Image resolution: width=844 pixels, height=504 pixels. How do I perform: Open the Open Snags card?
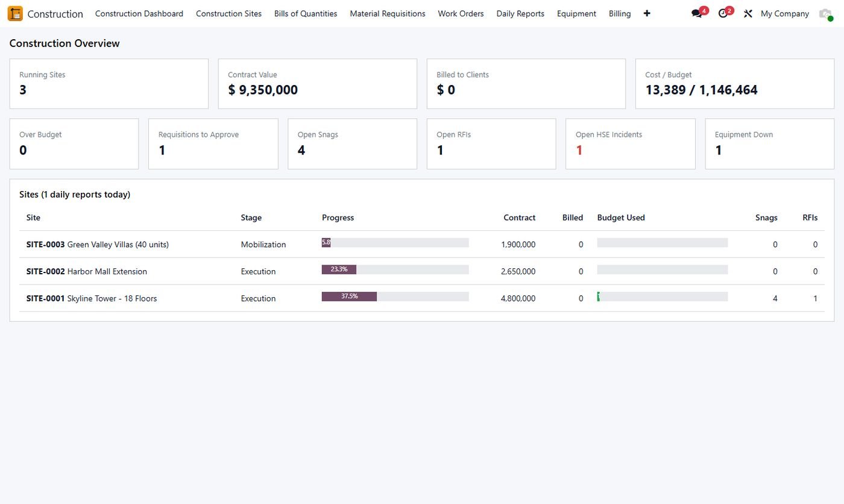pos(353,143)
